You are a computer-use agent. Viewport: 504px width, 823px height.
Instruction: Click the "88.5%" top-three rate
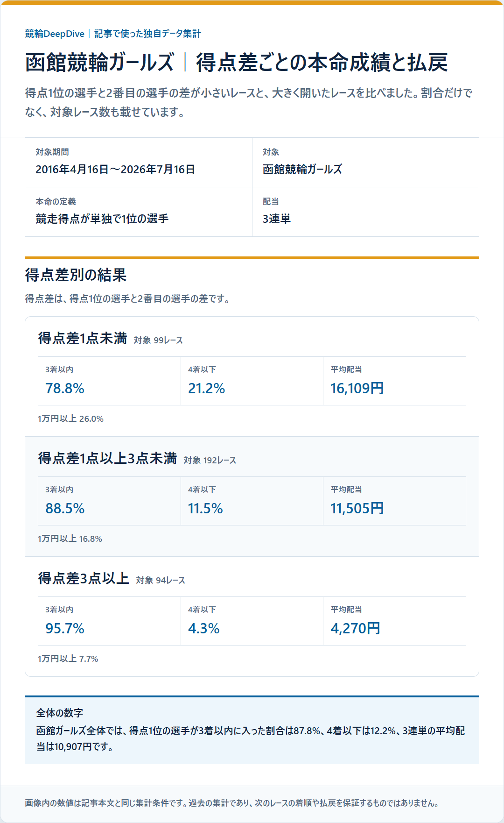(65, 508)
